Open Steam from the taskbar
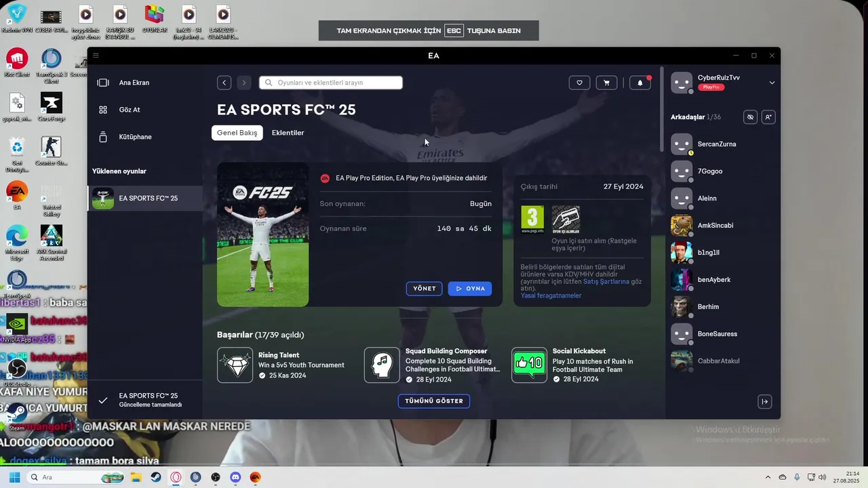This screenshot has width=868, height=488. click(156, 477)
